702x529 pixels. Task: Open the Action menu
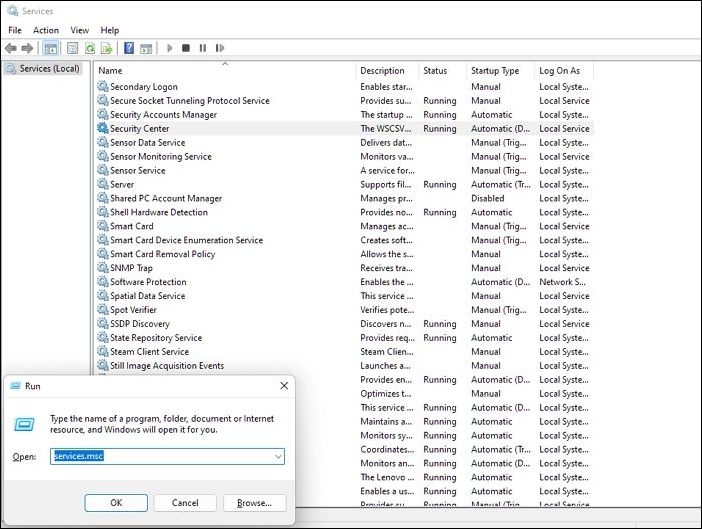[46, 30]
